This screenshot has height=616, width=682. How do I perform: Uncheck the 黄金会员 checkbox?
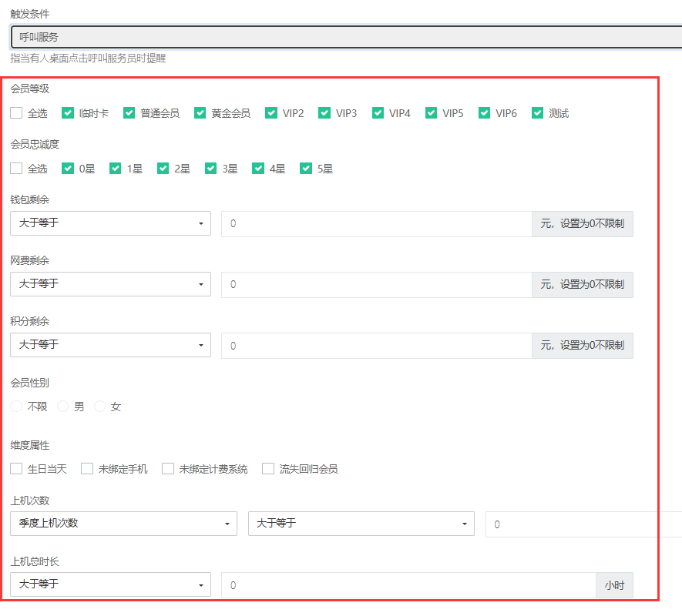(200, 113)
